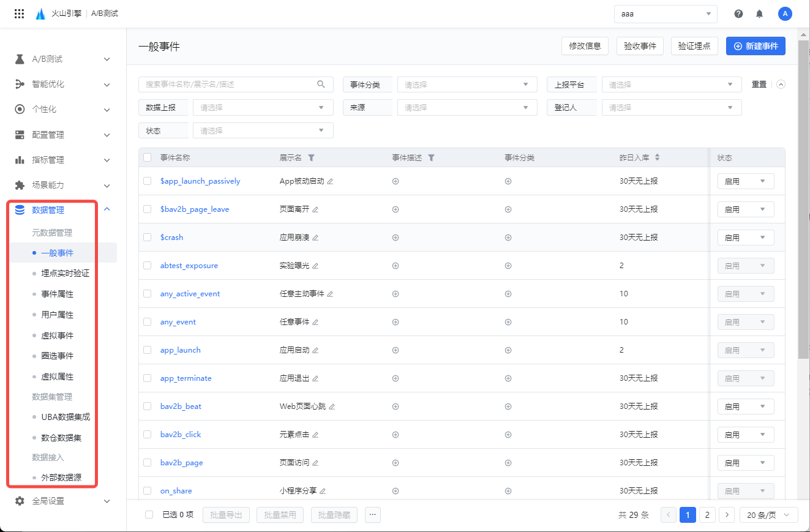The height and width of the screenshot is (532, 810).
Task: Click the 全局设置 gear sidebar icon
Action: click(20, 501)
